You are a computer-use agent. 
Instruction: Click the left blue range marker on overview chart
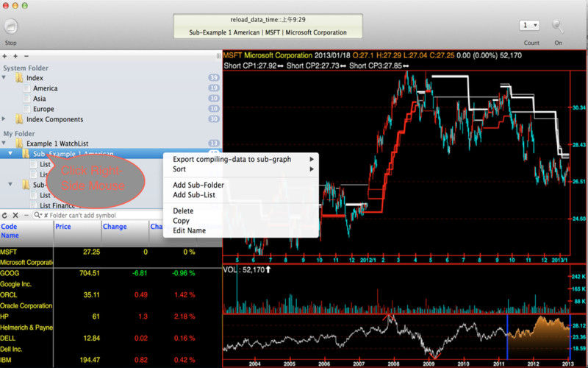[x=507, y=337]
